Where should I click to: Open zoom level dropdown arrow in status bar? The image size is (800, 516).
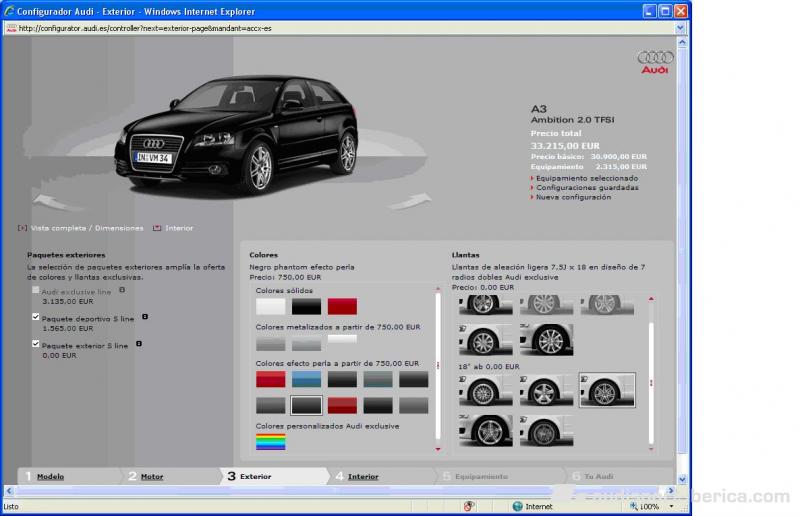pyautogui.click(x=671, y=506)
